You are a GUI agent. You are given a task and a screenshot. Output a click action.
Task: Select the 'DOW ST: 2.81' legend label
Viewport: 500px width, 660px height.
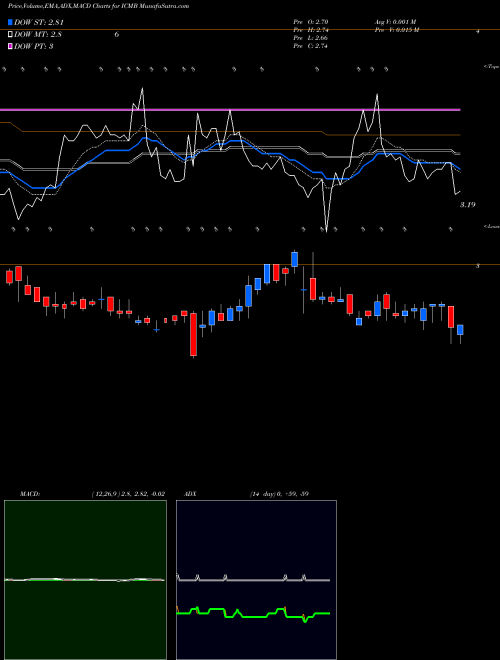[39, 23]
